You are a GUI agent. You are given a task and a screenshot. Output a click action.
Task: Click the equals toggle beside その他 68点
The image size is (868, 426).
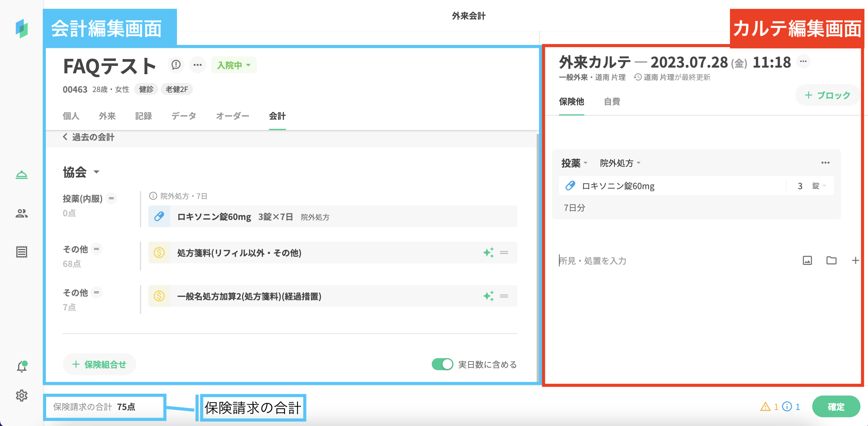(97, 249)
